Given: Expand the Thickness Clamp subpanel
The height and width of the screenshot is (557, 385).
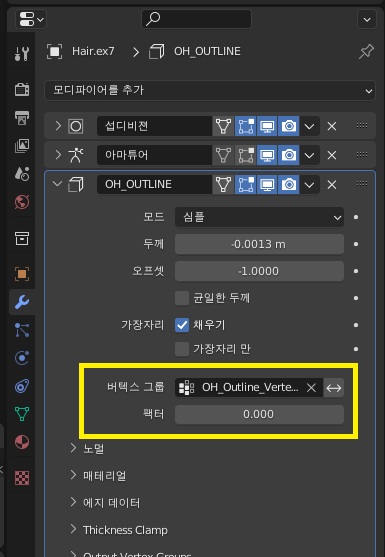Looking at the screenshot, I should click(74, 529).
